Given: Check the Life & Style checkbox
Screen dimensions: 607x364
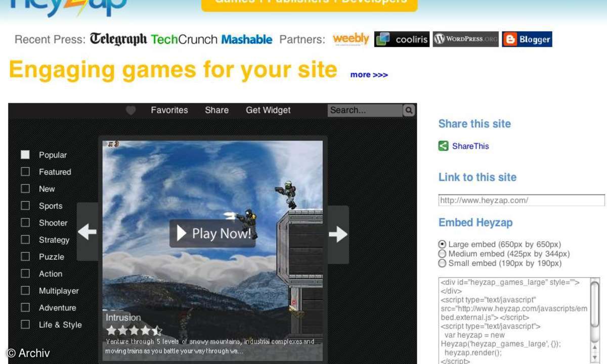Looking at the screenshot, I should point(25,325).
